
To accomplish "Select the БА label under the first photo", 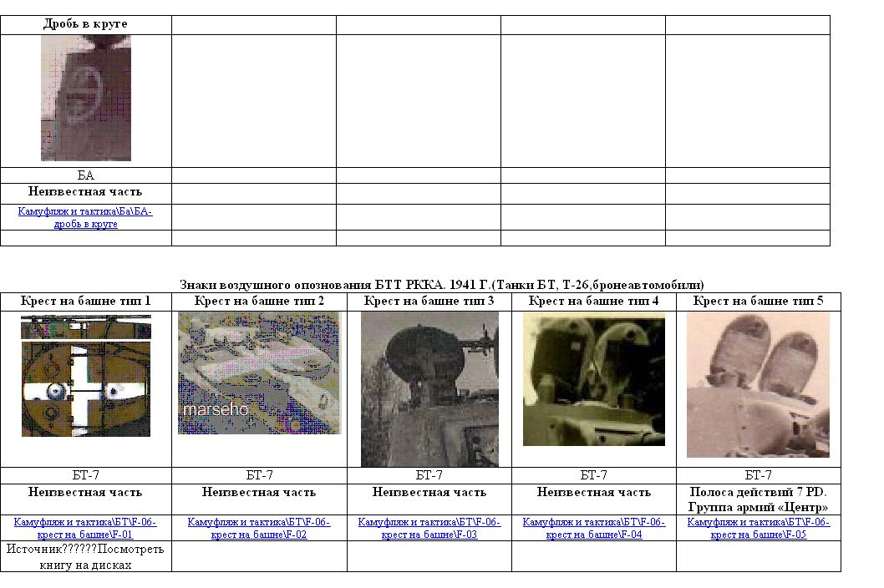I will [85, 175].
